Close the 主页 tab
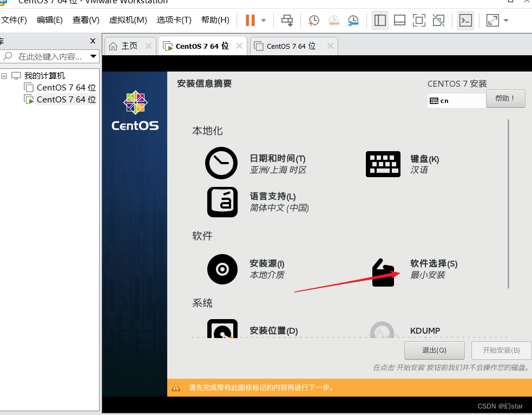 pyautogui.click(x=148, y=46)
